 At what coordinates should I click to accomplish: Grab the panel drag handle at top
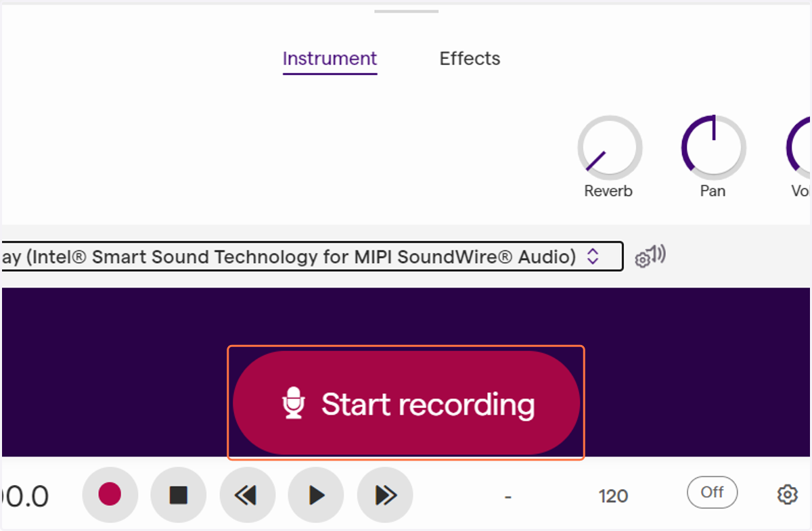tap(407, 11)
